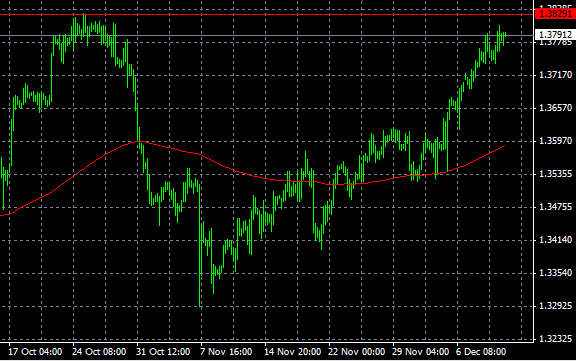Image resolution: width=576 pixels, height=361 pixels.
Task: Click the 31 Oct 12:00 time label
Action: pyautogui.click(x=163, y=352)
